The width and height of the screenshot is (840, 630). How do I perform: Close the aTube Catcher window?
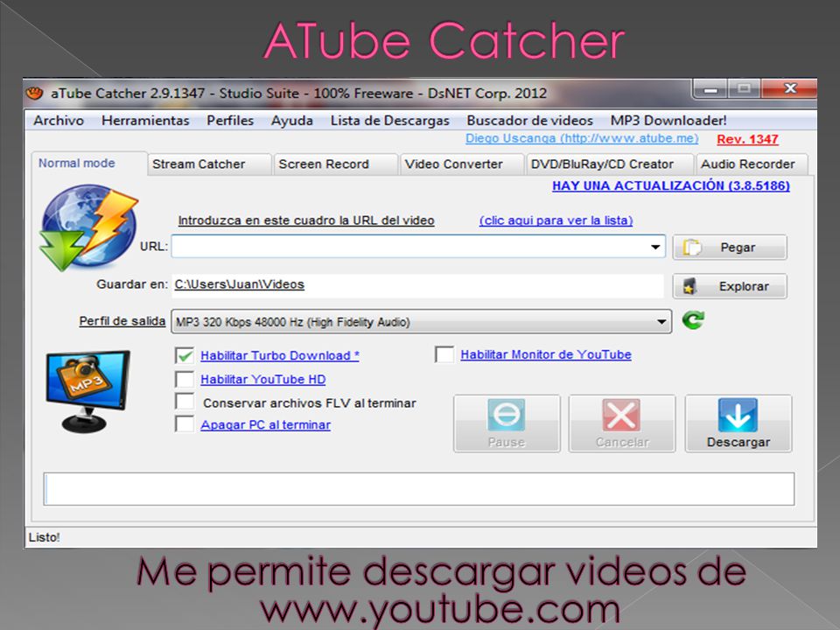click(789, 88)
